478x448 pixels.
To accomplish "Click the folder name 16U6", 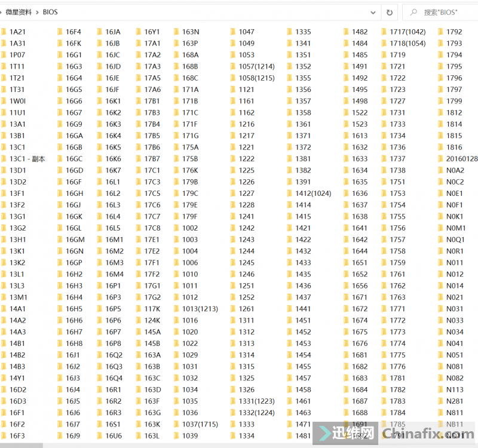I will point(114,436).
